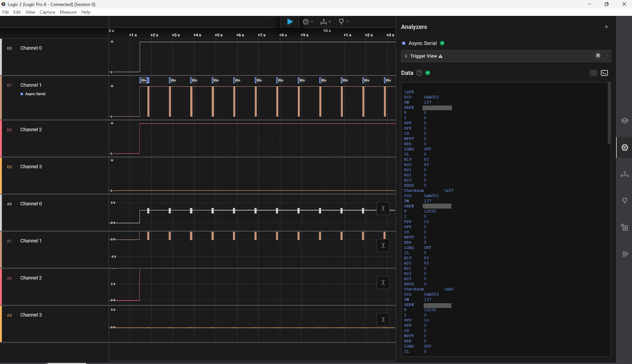Switch Data view to table mode
Image resolution: width=632 pixels, height=364 pixels.
(593, 73)
